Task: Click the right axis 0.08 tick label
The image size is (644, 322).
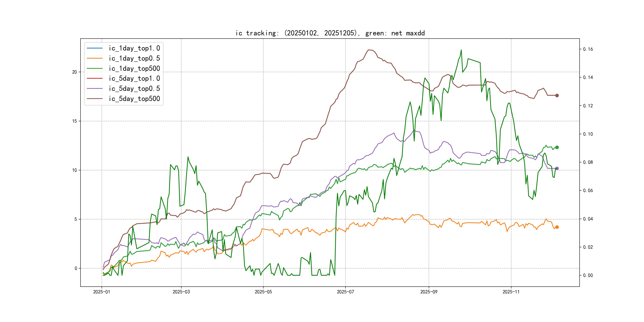Action: click(588, 163)
